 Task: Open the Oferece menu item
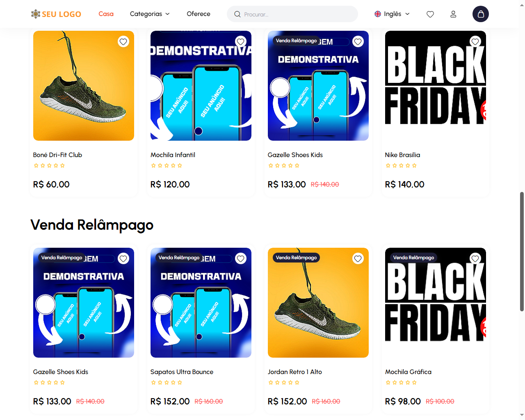pyautogui.click(x=199, y=14)
